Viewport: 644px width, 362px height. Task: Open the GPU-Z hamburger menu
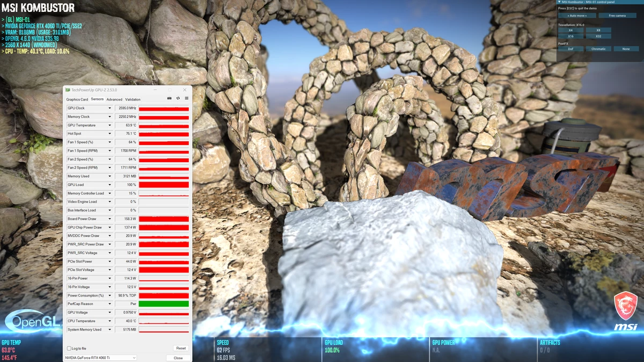click(186, 98)
